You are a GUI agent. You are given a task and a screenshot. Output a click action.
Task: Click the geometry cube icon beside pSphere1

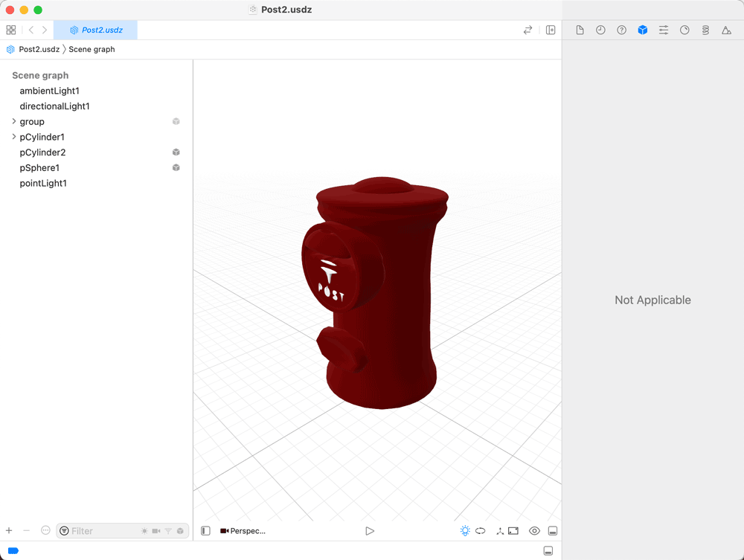coord(176,167)
